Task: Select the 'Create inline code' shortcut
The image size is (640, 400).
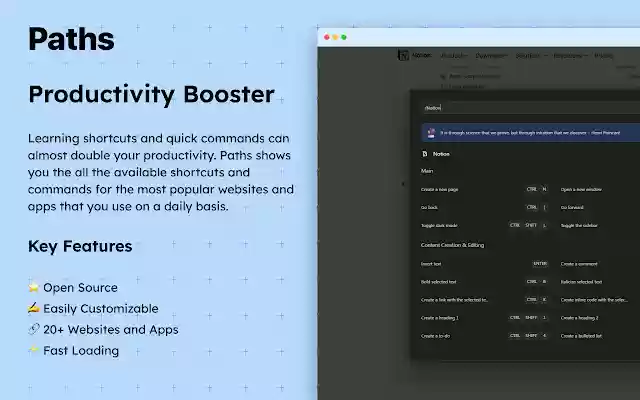Action: coord(594,300)
